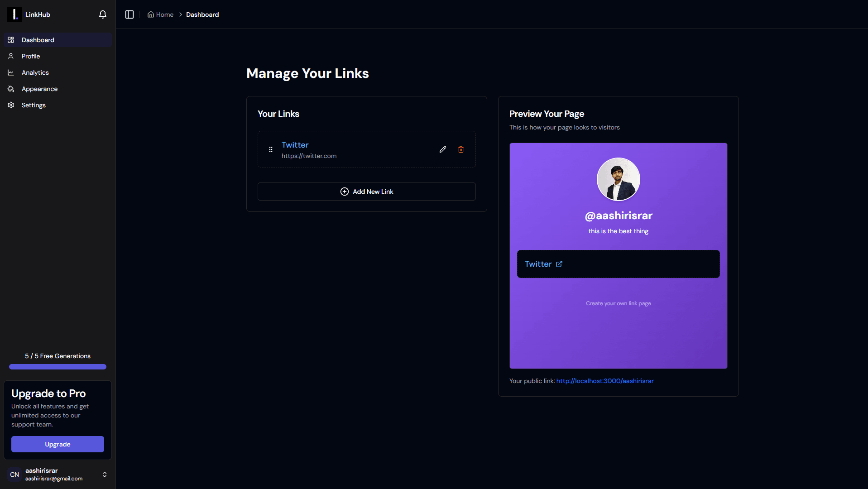The height and width of the screenshot is (489, 868).
Task: Click the profile photo in the page preview
Action: (x=618, y=179)
